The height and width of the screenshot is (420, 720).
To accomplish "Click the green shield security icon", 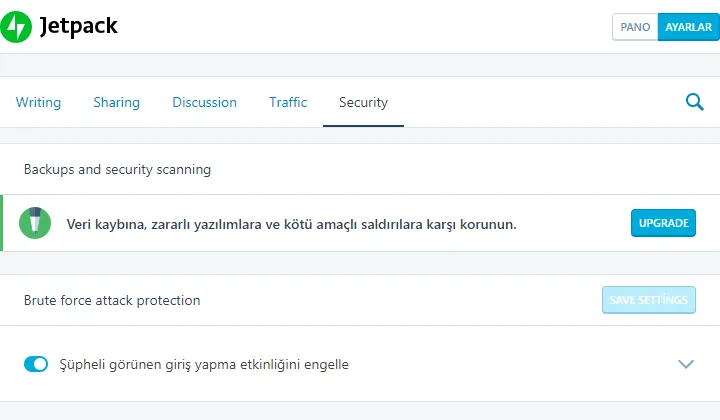I will pos(35,223).
